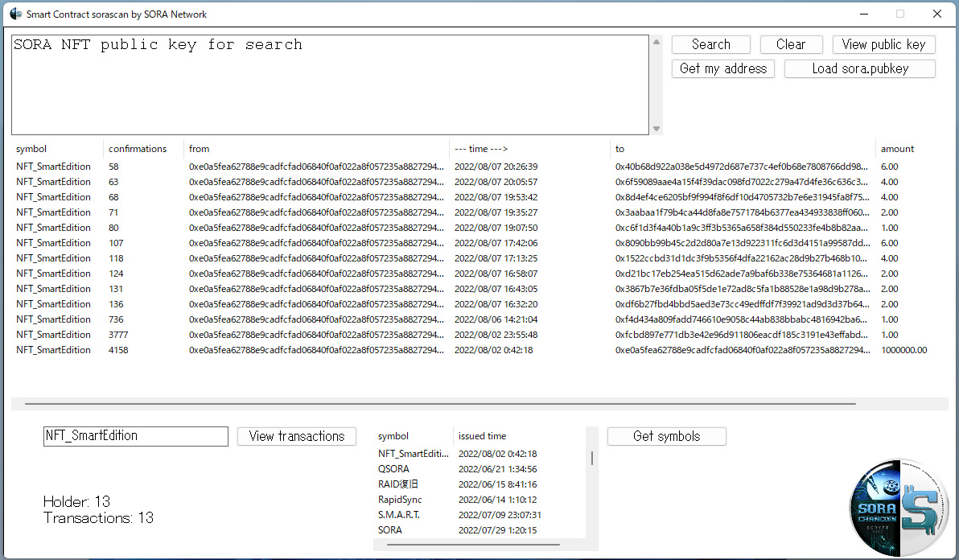Select the transaction with 131 confirmations
The height and width of the screenshot is (560, 959).
(479, 289)
